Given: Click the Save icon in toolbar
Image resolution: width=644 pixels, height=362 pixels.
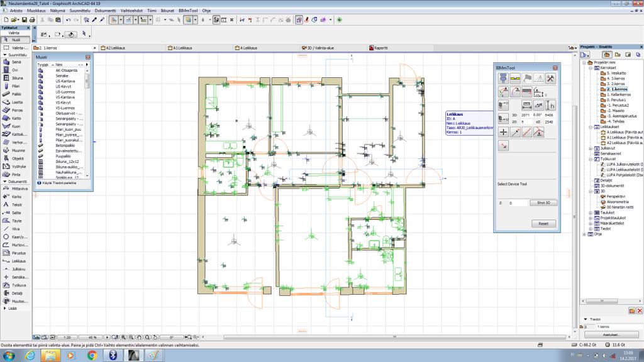Looking at the screenshot, I should [x=25, y=19].
